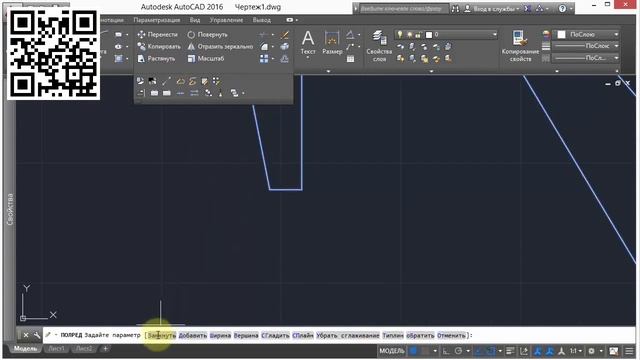
Task: Click the Break icon in expanded panel
Action: 154,93
